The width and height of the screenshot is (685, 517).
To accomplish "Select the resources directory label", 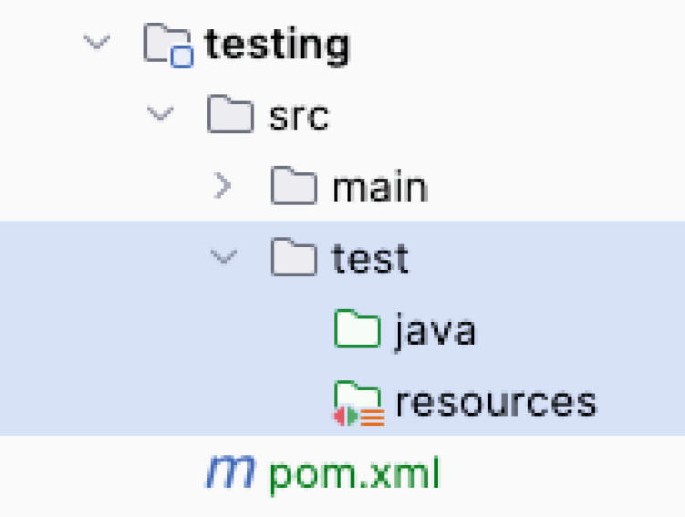I will 496,402.
